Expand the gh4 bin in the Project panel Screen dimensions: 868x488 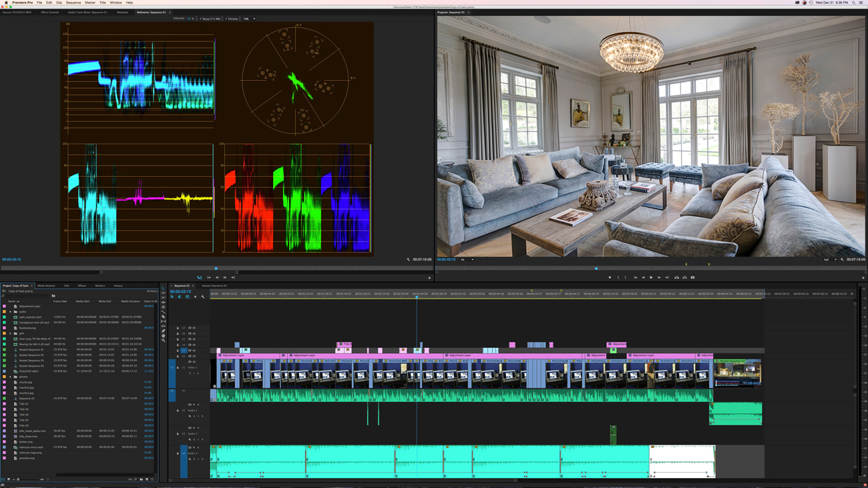11,333
